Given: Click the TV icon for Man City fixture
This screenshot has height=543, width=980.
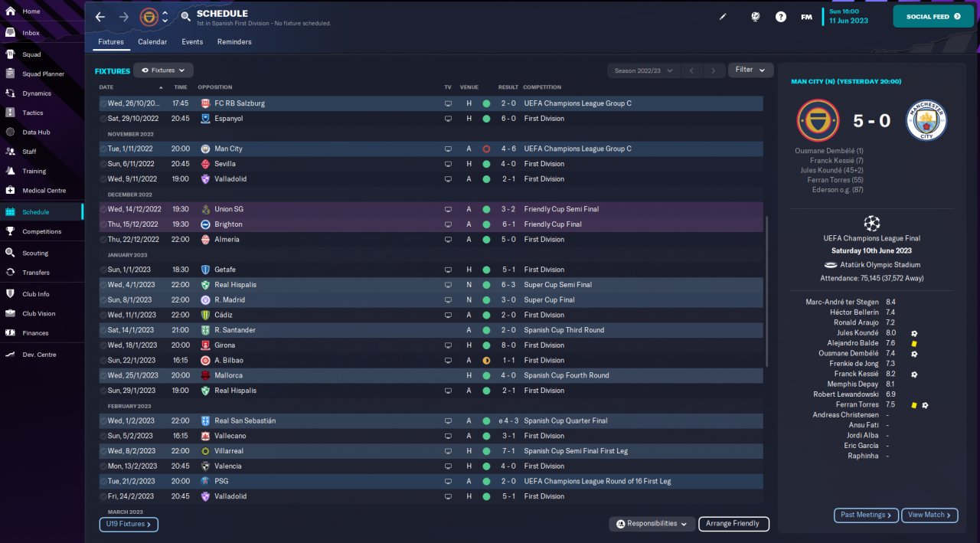Looking at the screenshot, I should pyautogui.click(x=448, y=149).
